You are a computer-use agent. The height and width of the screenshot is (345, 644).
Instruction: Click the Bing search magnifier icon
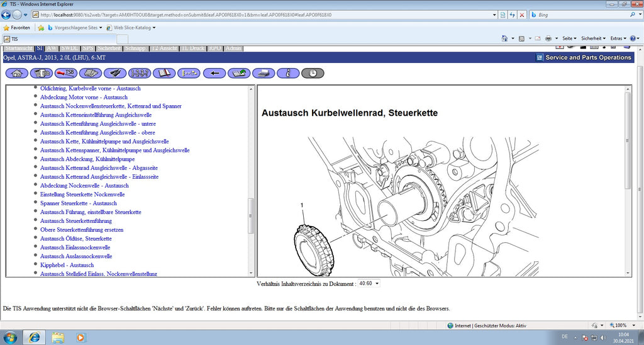633,14
